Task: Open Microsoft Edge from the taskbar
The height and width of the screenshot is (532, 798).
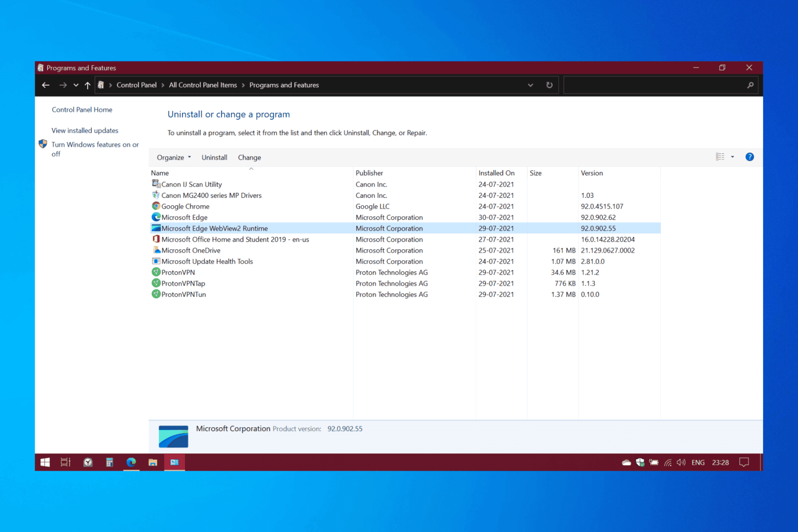Action: (x=131, y=462)
